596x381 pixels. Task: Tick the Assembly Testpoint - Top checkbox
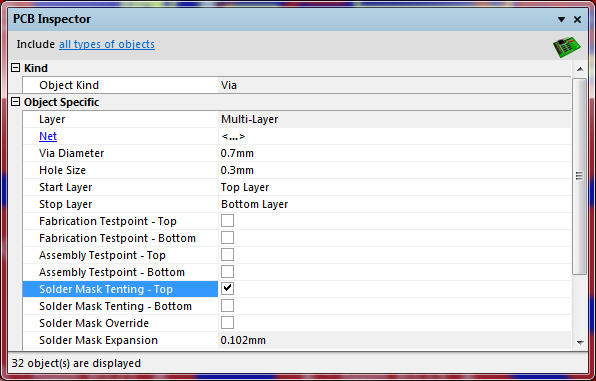pos(227,255)
